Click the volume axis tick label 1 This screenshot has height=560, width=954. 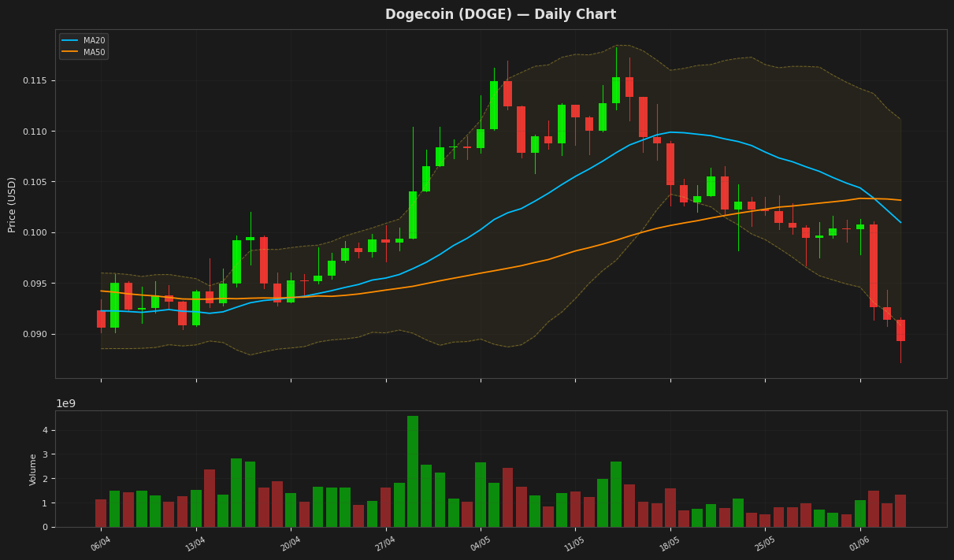coord(45,503)
